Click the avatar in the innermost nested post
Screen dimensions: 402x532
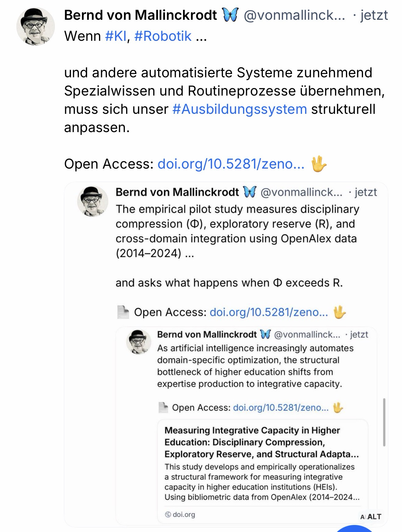coord(139,342)
